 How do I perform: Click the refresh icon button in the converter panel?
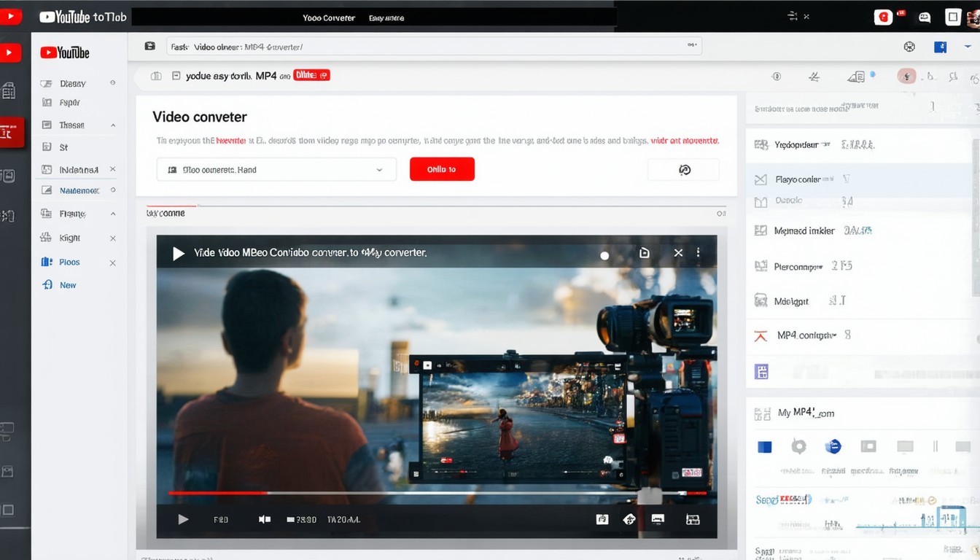(x=683, y=170)
